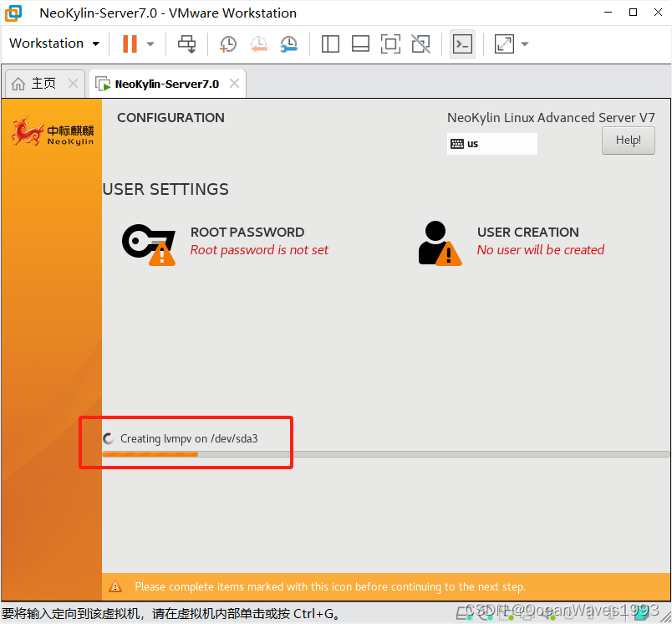Screen dimensions: 672x624
Task: Click the installation progress bar
Action: pos(385,454)
